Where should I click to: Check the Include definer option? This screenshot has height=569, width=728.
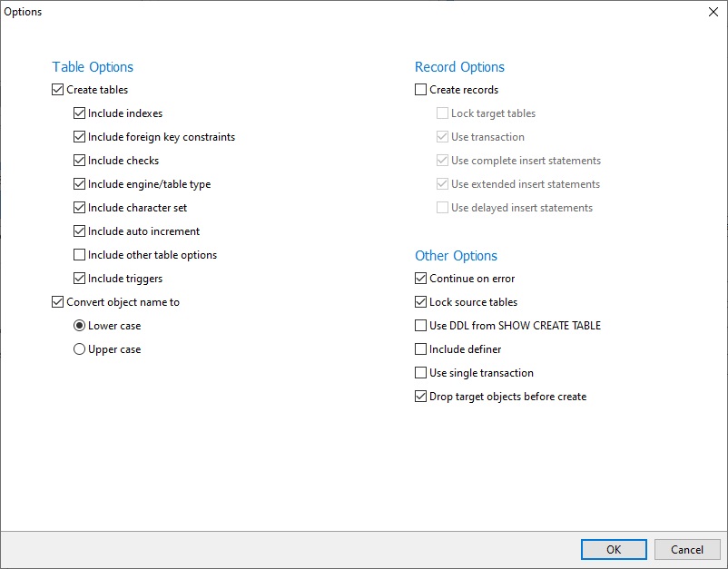pyautogui.click(x=421, y=349)
